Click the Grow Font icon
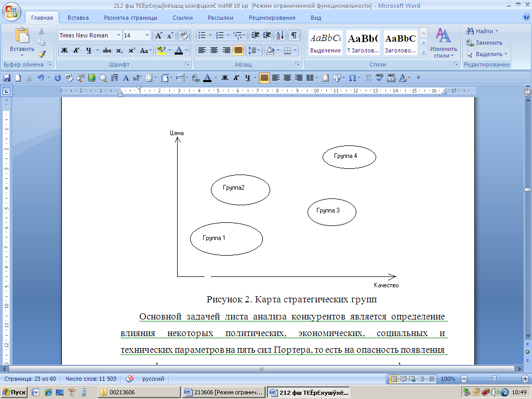This screenshot has height=399, width=532. [158, 35]
